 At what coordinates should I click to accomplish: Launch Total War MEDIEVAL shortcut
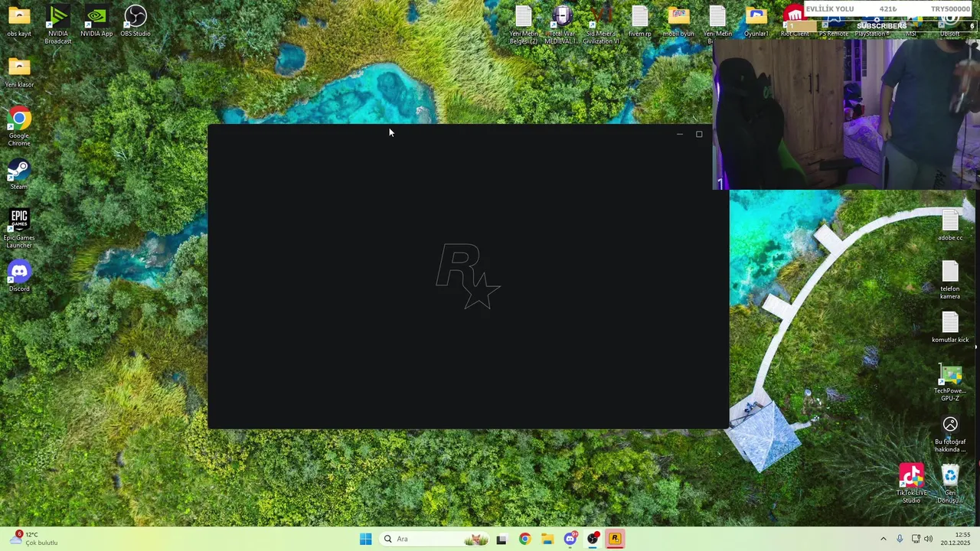coord(562,24)
